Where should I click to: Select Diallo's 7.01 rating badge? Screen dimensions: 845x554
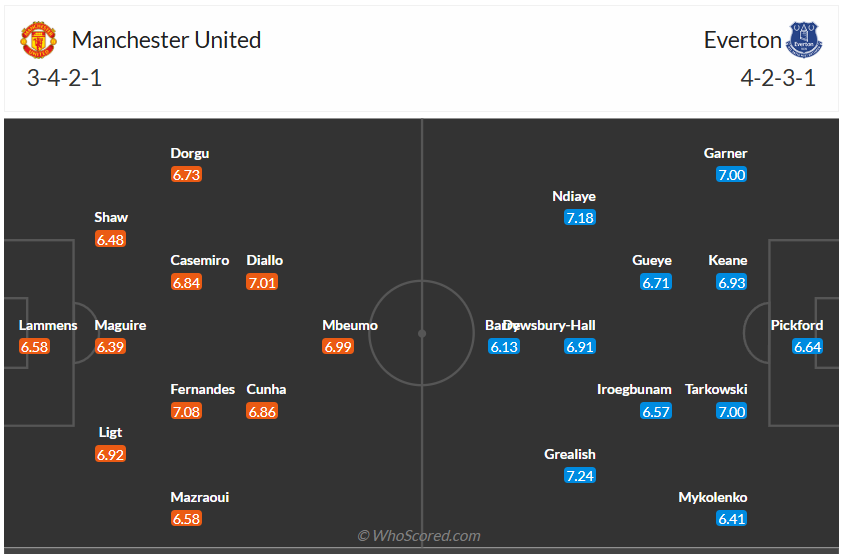tap(262, 282)
